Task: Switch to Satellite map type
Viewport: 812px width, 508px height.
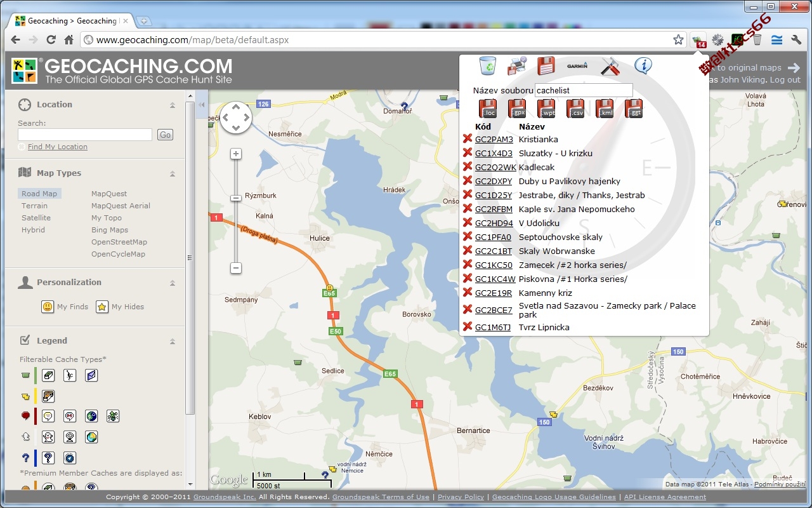Action: click(36, 218)
